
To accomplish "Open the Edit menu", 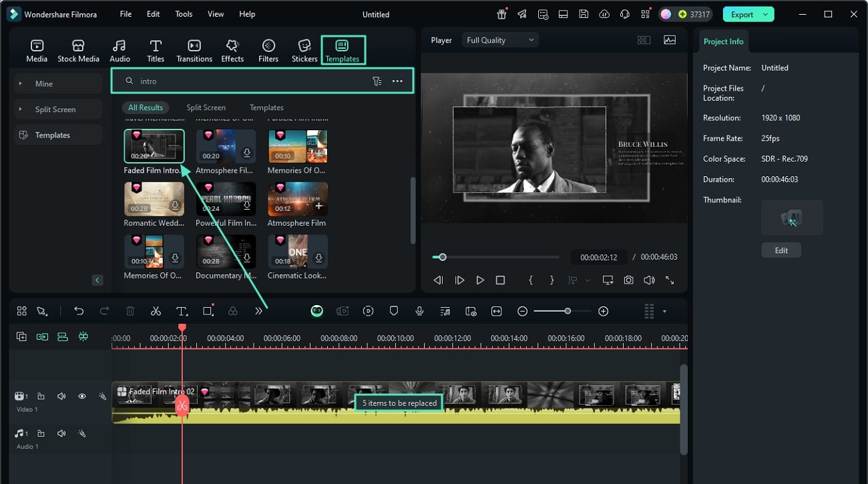I will click(x=154, y=14).
